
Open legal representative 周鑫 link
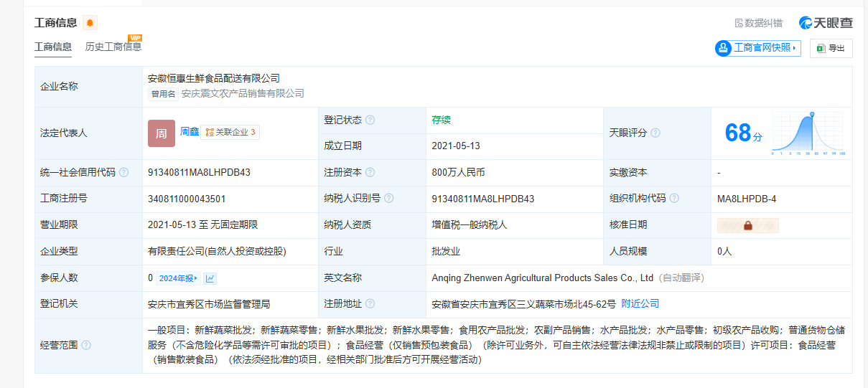click(x=190, y=132)
